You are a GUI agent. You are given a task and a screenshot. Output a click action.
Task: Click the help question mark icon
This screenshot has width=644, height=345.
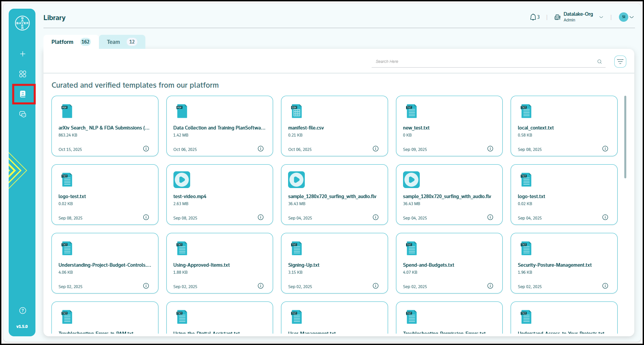23,311
